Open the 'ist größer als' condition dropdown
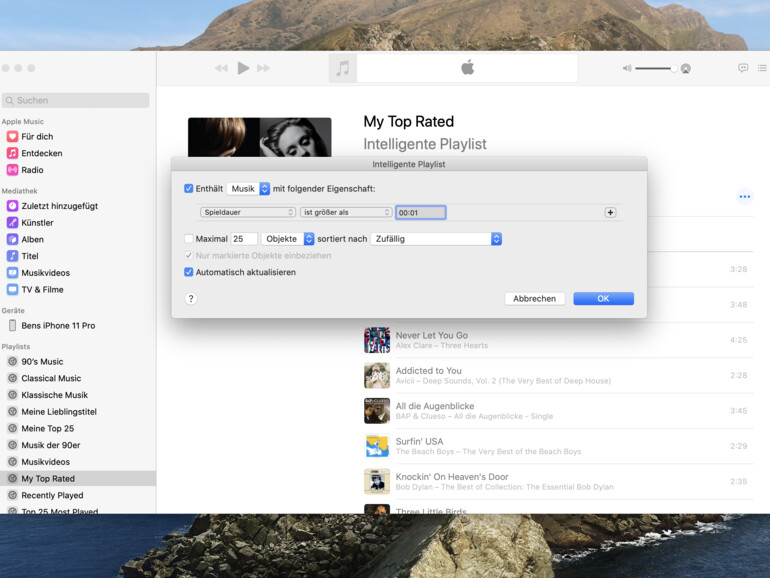The height and width of the screenshot is (578, 770). (346, 212)
